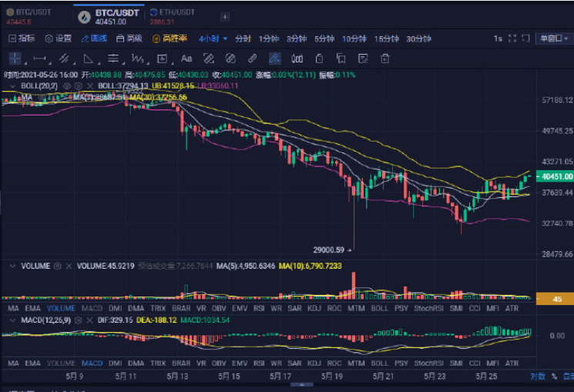This screenshot has width=574, height=392.
Task: Switch to the ETH/USDT tab
Action: click(x=173, y=17)
